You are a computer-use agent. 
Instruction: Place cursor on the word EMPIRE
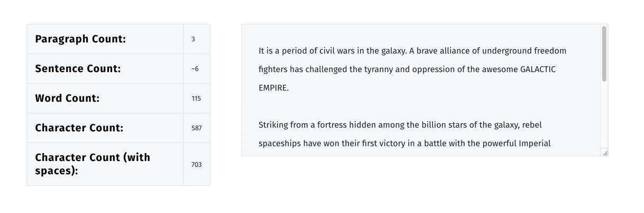[273, 88]
